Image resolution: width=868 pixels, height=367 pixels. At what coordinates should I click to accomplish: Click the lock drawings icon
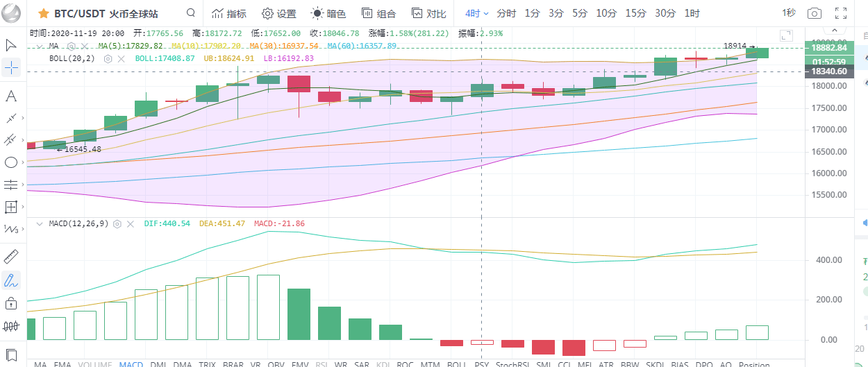[11, 303]
